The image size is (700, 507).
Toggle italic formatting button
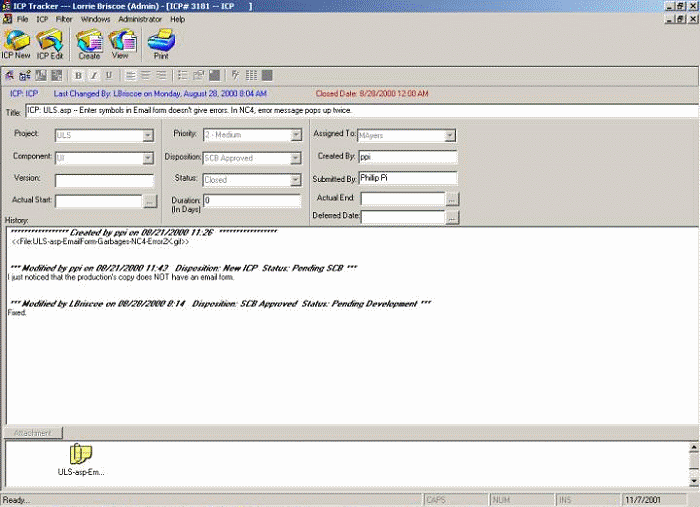[x=93, y=75]
